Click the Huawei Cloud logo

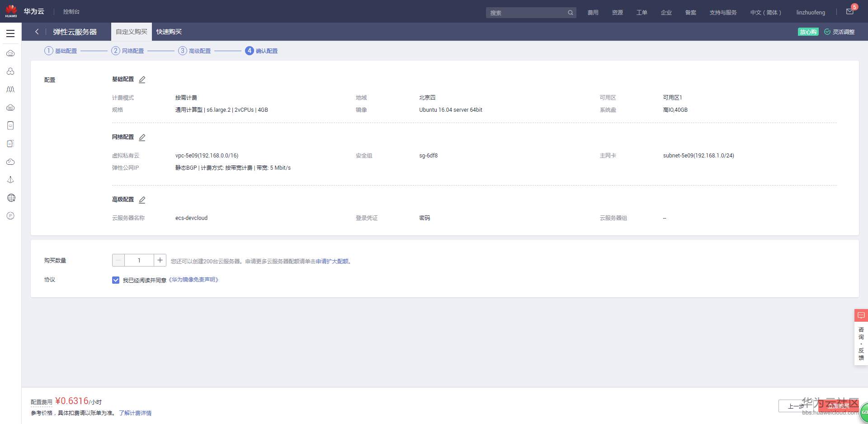pyautogui.click(x=25, y=11)
